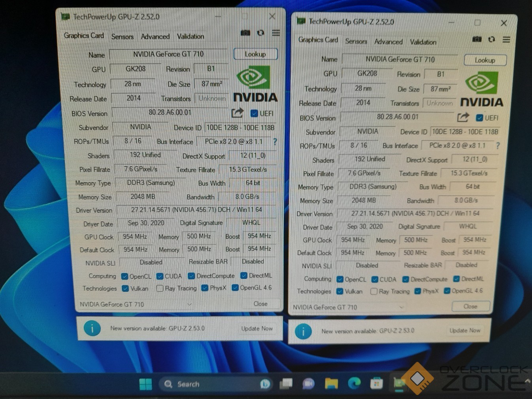The height and width of the screenshot is (399, 532).
Task: Expand the GPU selection dropdown in right window
Action: [x=401, y=307]
